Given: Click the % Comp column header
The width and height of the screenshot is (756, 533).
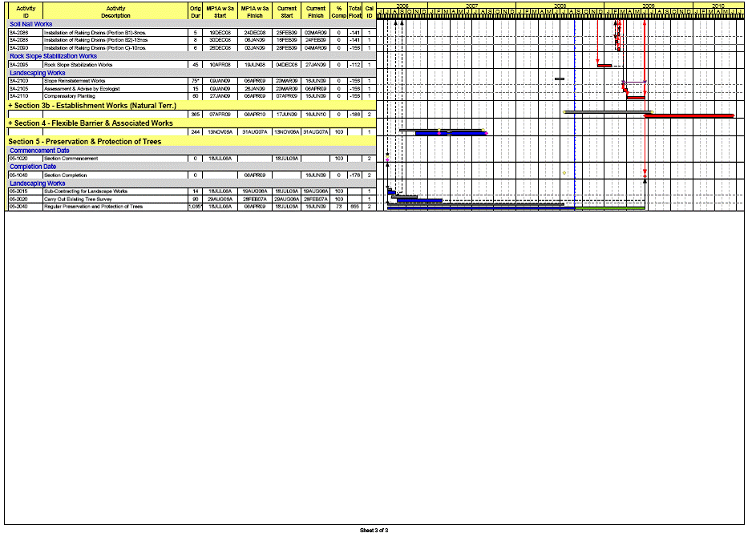Looking at the screenshot, I should (x=338, y=11).
